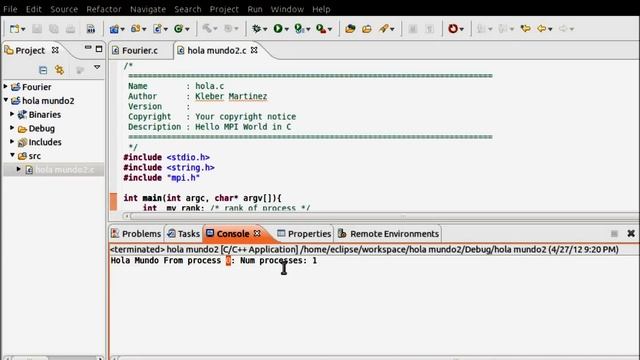Select the hola mundo2.c editor tab

[x=216, y=50]
